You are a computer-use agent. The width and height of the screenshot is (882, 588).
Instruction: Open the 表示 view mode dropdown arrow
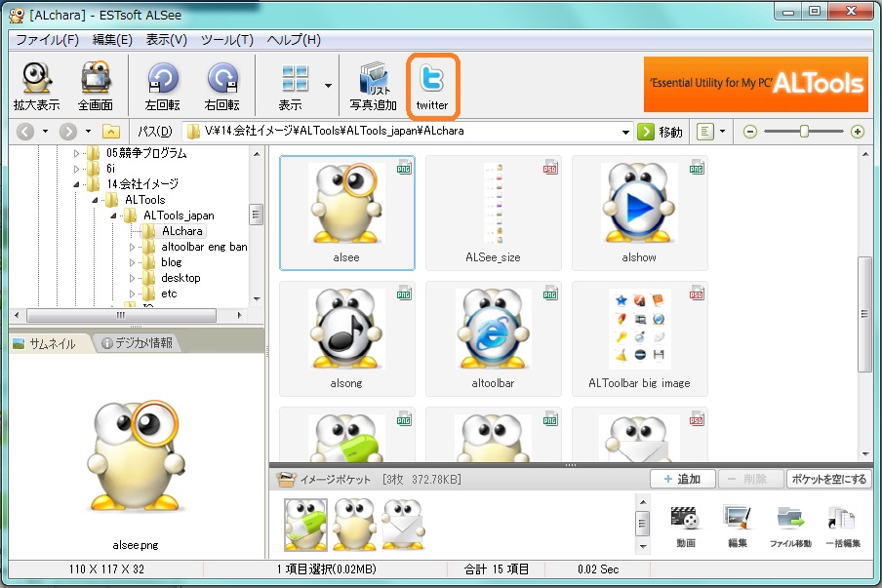(x=328, y=85)
